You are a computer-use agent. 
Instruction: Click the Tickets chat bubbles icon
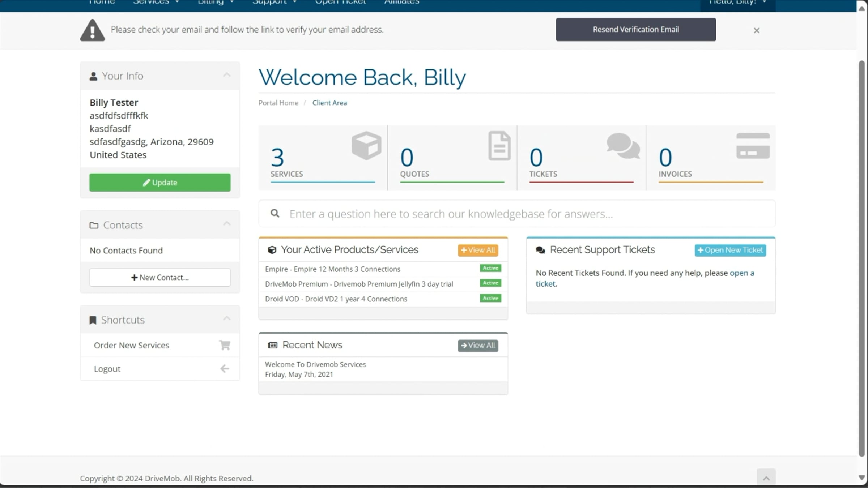(x=623, y=145)
